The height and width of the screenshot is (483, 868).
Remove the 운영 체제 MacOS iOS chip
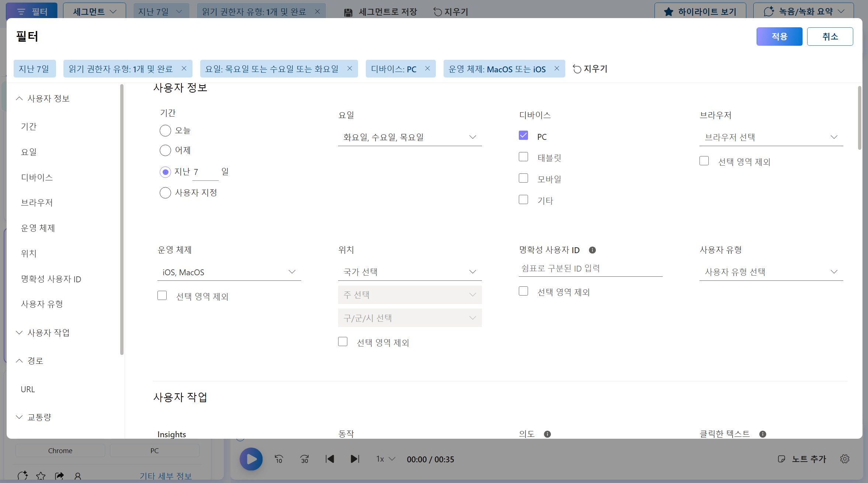(557, 69)
